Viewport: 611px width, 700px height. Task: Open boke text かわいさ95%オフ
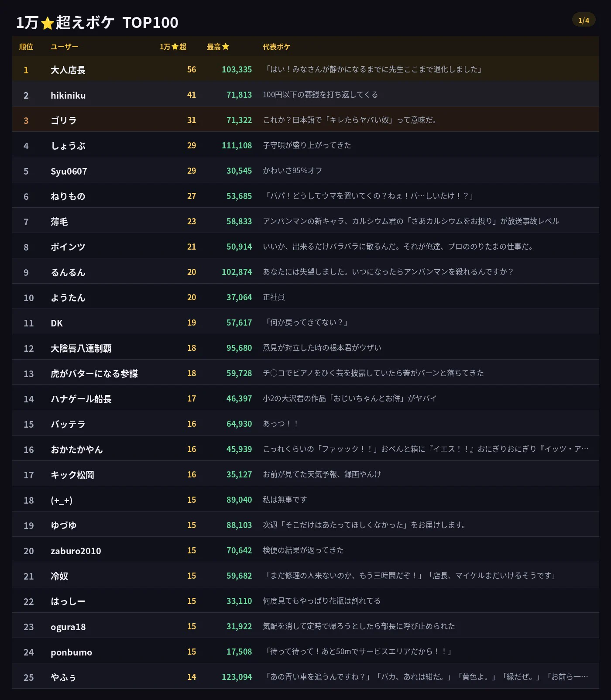[x=292, y=171]
